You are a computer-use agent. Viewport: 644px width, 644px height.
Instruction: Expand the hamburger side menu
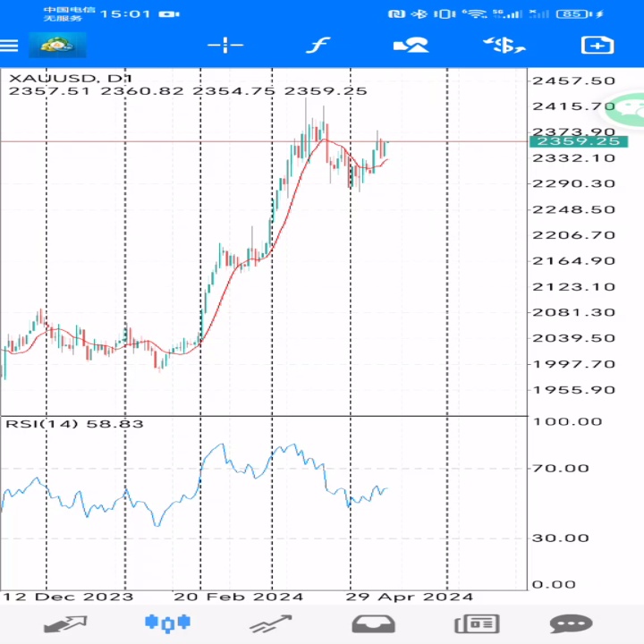10,46
